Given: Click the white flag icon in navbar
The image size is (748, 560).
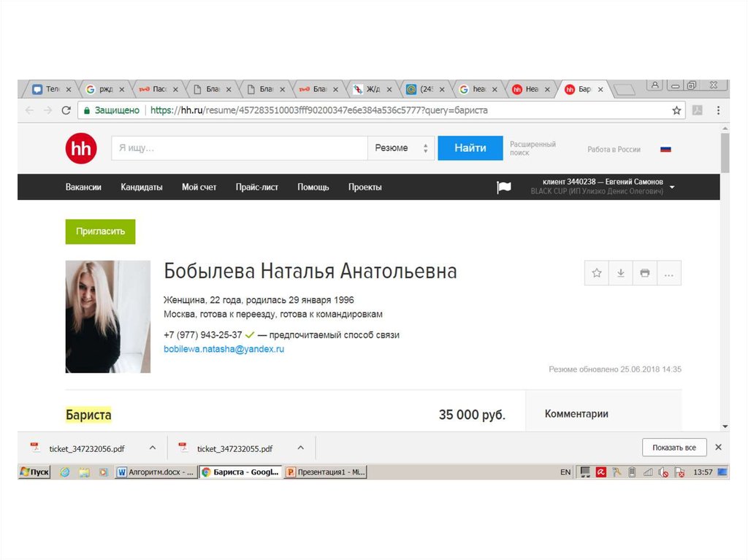Looking at the screenshot, I should (504, 188).
